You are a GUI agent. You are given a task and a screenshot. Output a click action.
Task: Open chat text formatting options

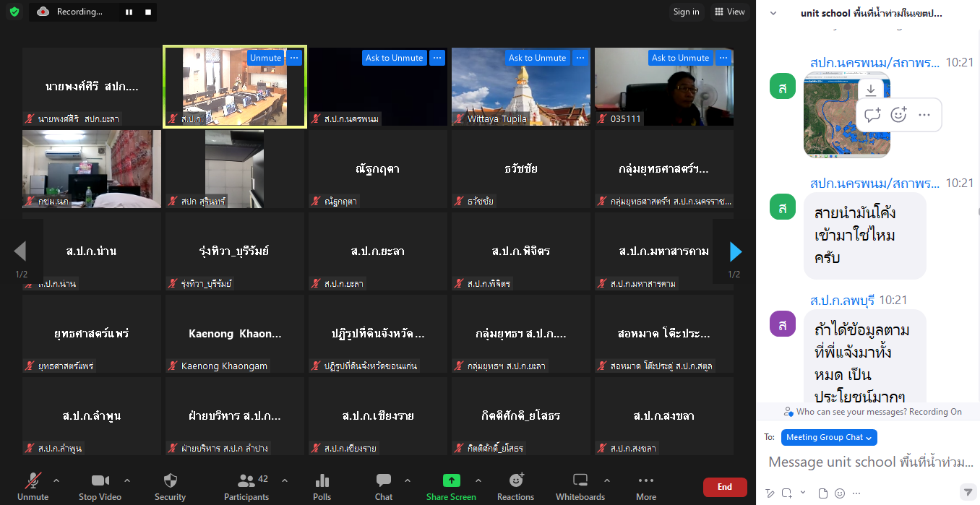click(770, 493)
